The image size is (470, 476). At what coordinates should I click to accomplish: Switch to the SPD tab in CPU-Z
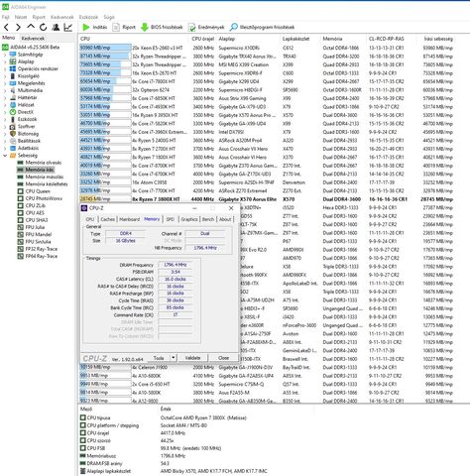click(x=171, y=219)
